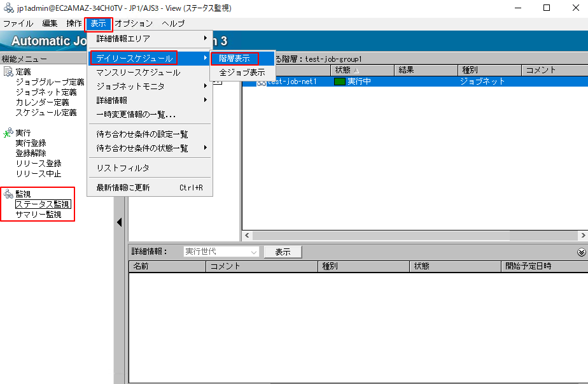Select 実行登録 in function menu
588x384 pixels.
[31, 143]
